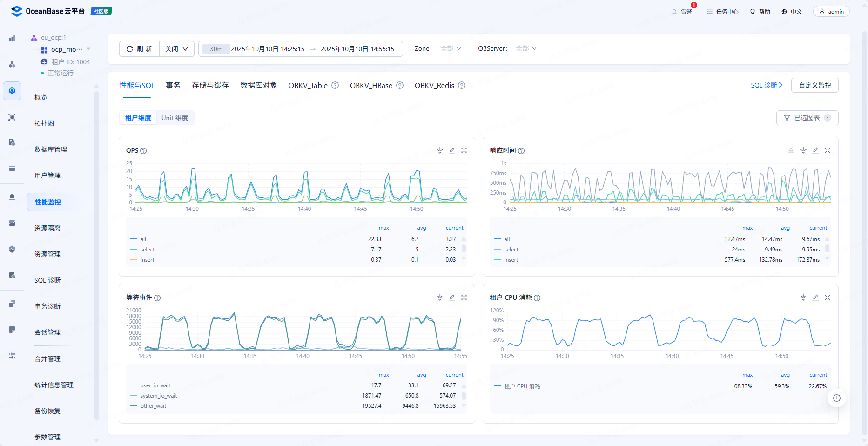Click help icon next to OBKV_Table

coord(335,85)
